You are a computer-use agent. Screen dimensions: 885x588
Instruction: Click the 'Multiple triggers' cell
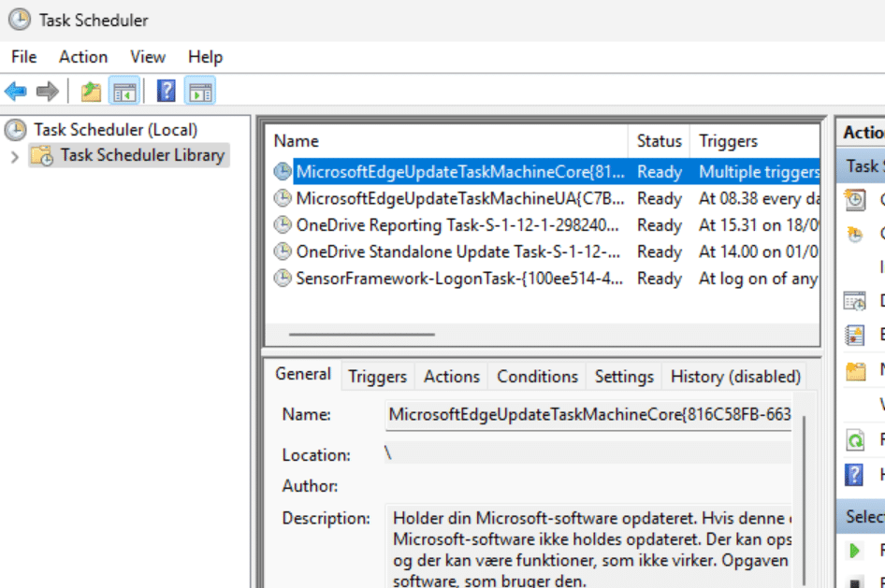759,171
